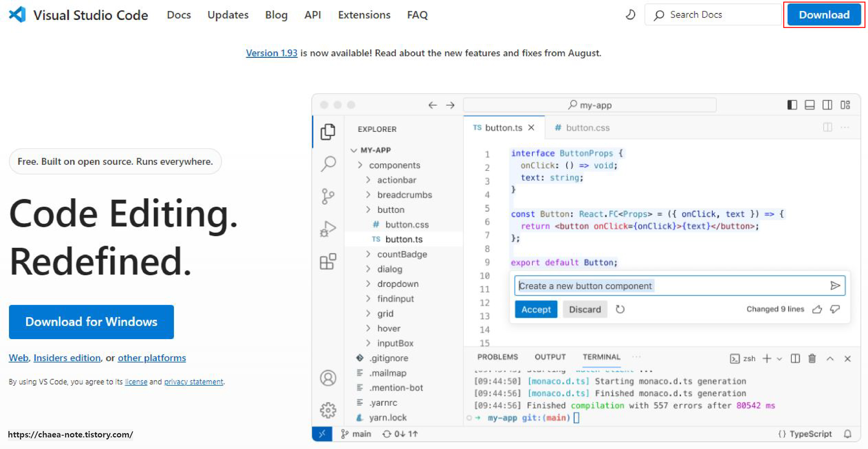868x449 pixels.
Task: Toggle the dark theme moon icon
Action: pyautogui.click(x=630, y=15)
